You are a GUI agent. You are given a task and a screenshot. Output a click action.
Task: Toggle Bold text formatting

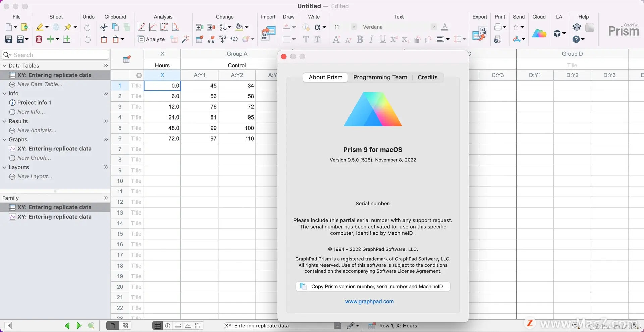coord(360,39)
